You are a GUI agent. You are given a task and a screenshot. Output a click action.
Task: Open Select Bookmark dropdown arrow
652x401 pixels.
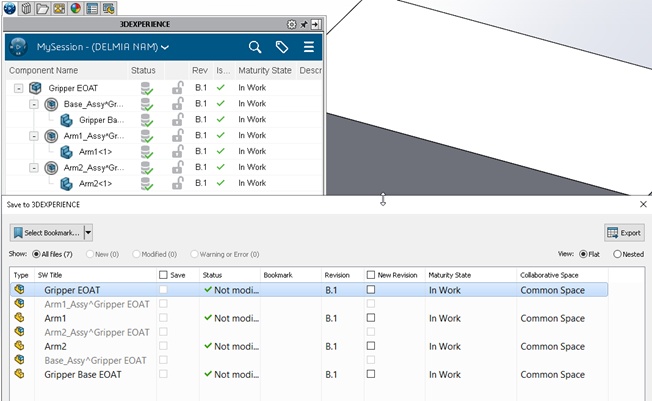(x=88, y=233)
